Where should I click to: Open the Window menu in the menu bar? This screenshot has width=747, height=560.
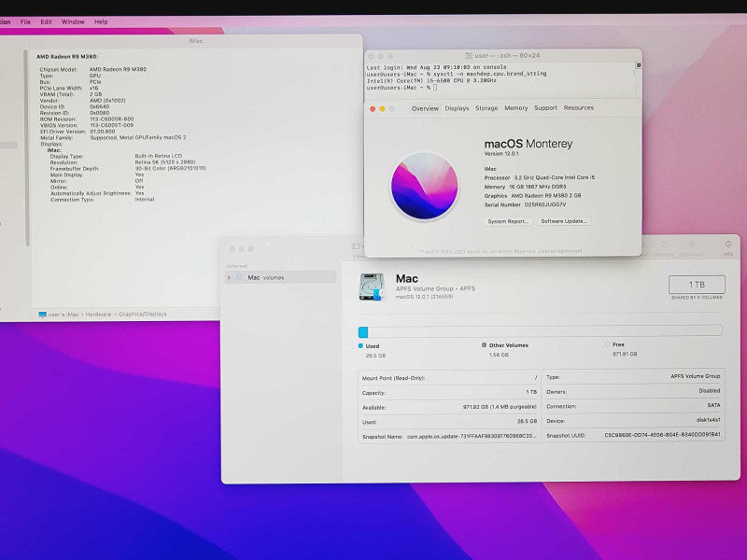[73, 21]
